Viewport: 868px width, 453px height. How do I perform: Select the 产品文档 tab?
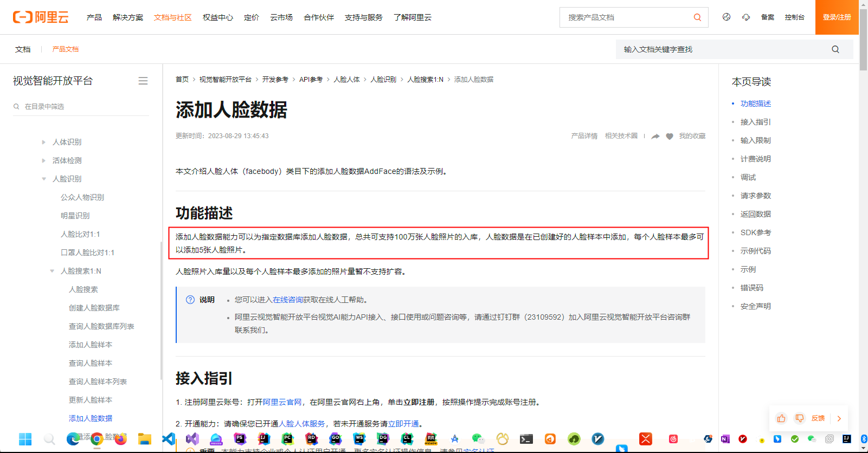tap(66, 49)
